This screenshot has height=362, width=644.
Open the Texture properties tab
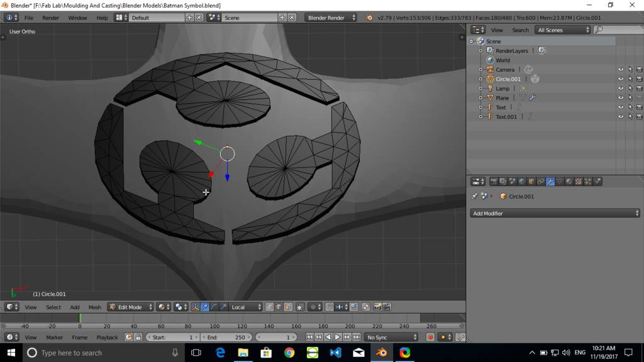tap(579, 182)
